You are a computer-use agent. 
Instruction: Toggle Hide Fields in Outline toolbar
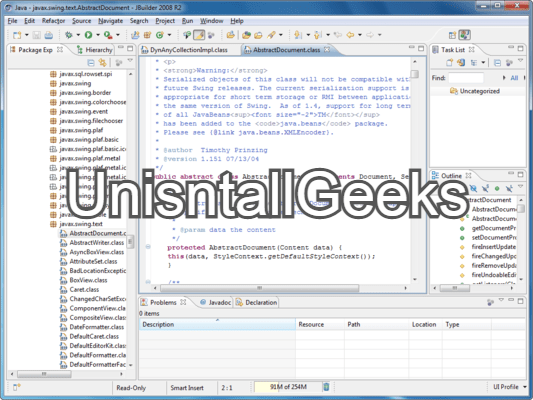pyautogui.click(x=473, y=188)
